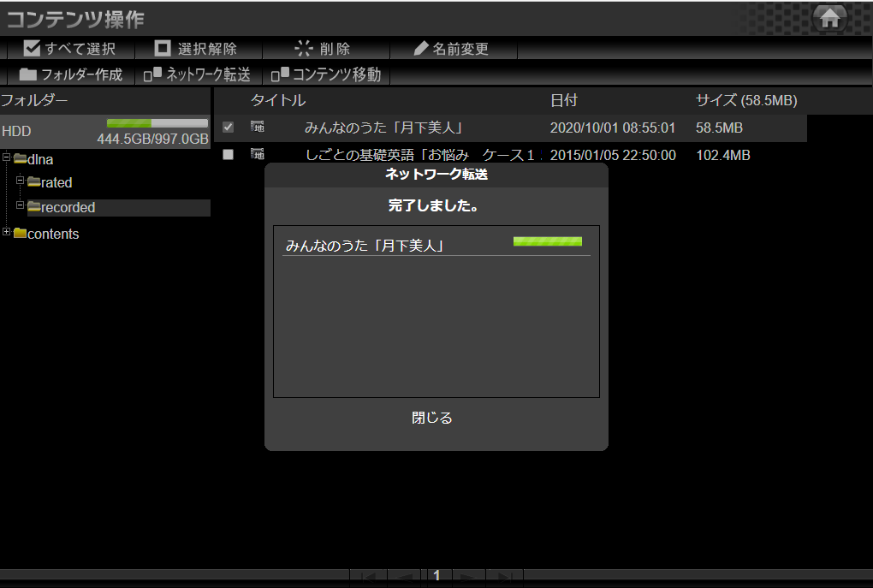Collapse the dlna folder tree node
The width and height of the screenshot is (873, 588).
pyautogui.click(x=7, y=157)
